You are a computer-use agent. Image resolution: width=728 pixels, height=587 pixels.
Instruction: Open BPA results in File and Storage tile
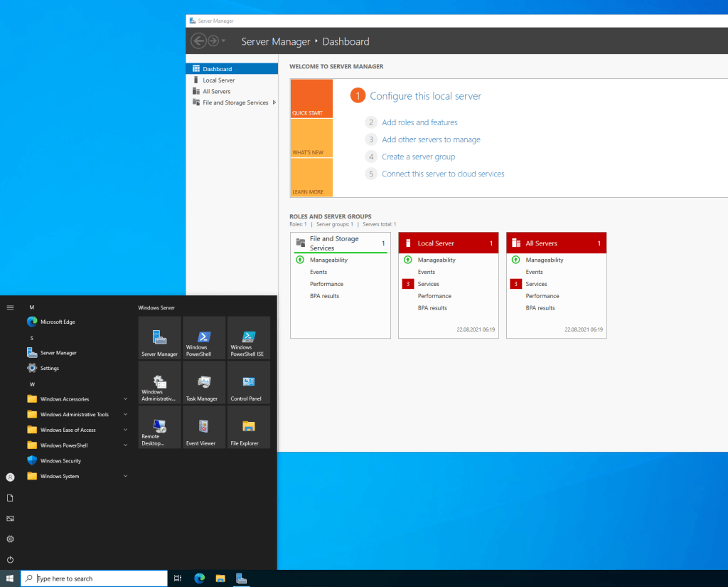click(x=324, y=296)
